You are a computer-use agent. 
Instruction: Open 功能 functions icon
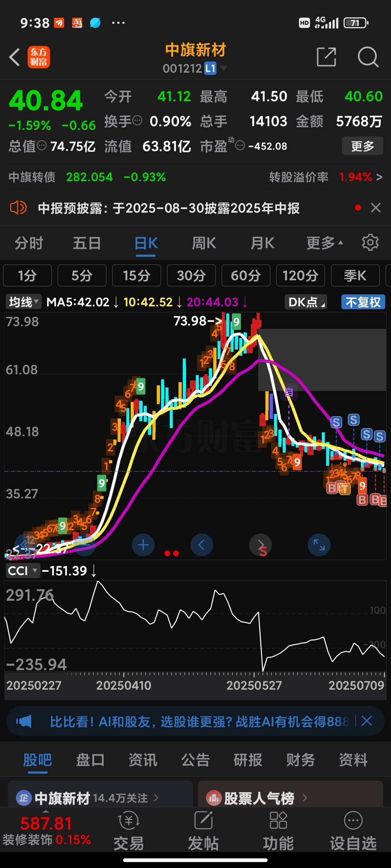(x=278, y=831)
